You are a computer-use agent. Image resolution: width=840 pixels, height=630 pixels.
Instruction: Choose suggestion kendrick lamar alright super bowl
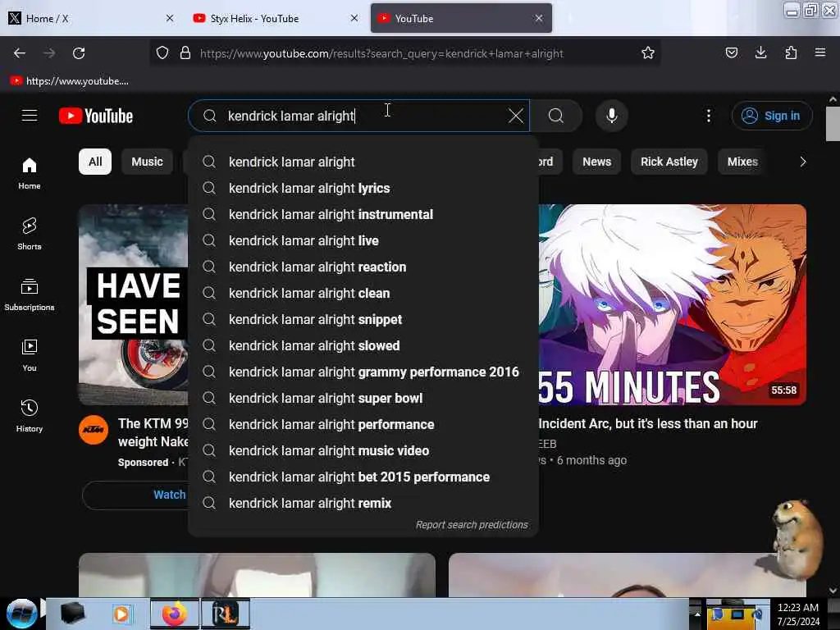click(363, 398)
